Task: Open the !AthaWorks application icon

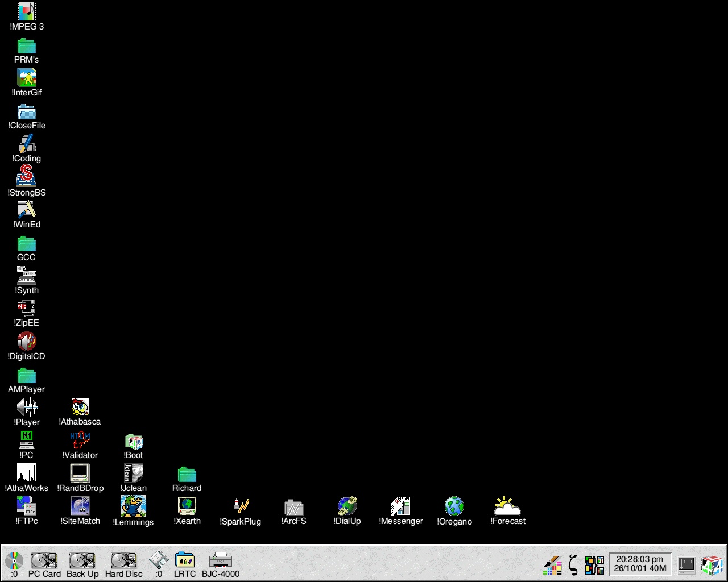Action: (x=27, y=479)
